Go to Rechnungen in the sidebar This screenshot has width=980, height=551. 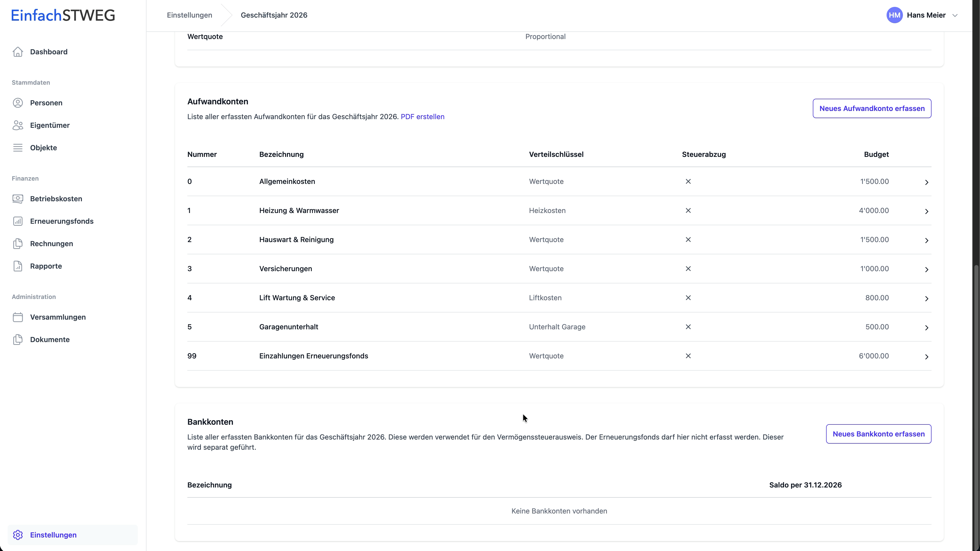51,243
